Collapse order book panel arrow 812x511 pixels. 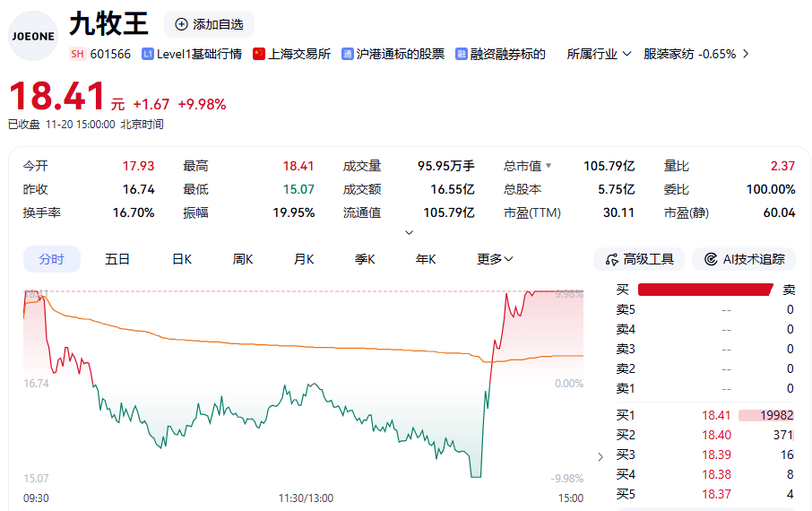click(x=600, y=456)
